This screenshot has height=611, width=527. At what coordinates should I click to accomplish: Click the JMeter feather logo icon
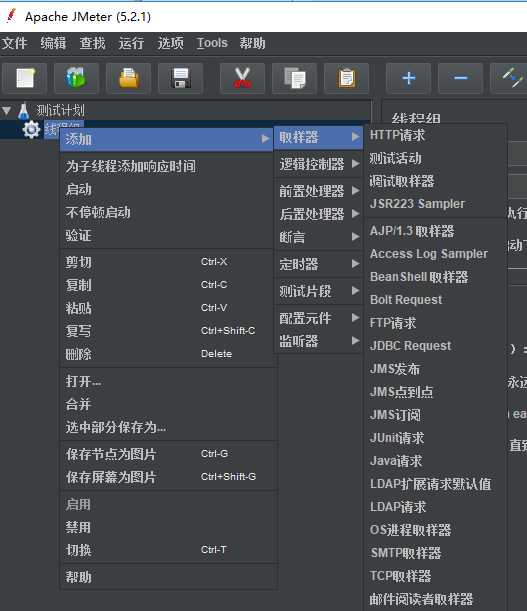(11, 16)
